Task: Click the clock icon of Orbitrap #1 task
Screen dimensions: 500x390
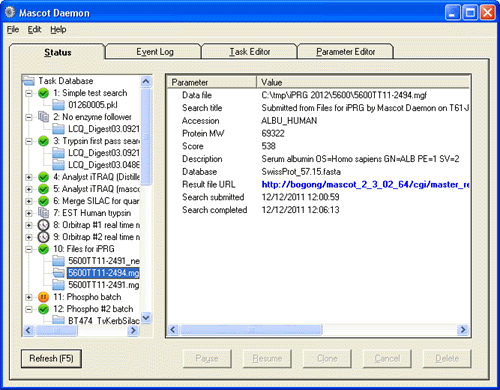Action: 43,225
